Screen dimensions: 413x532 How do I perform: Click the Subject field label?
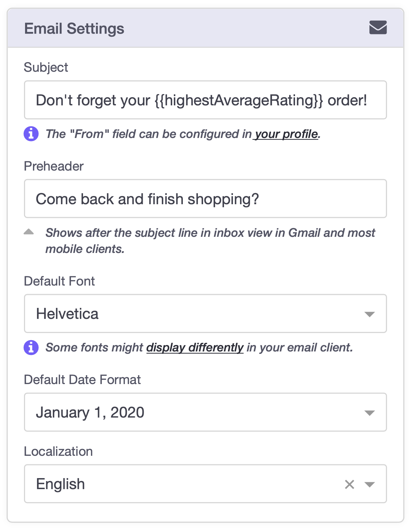tap(46, 67)
